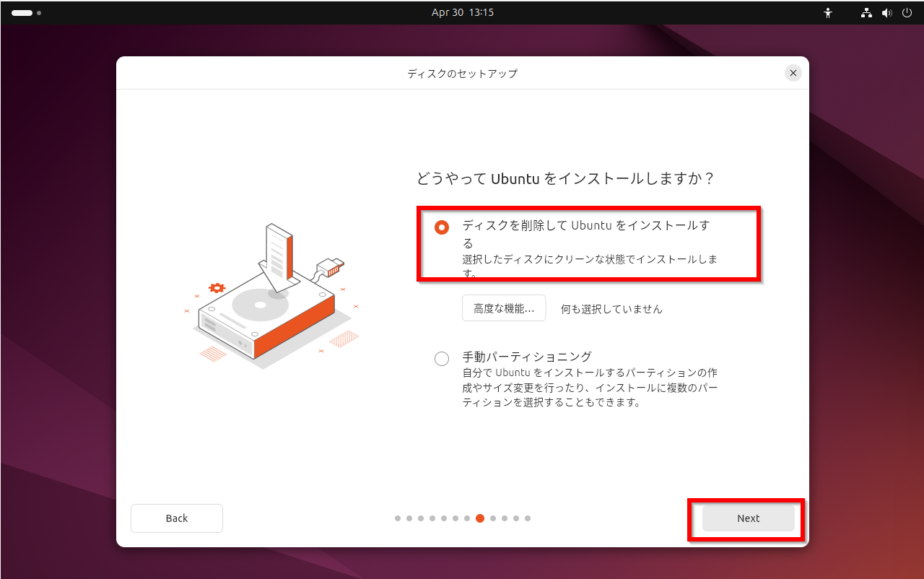Click volume speaker icon in top bar
Screen dimensions: 924x579
tap(887, 13)
